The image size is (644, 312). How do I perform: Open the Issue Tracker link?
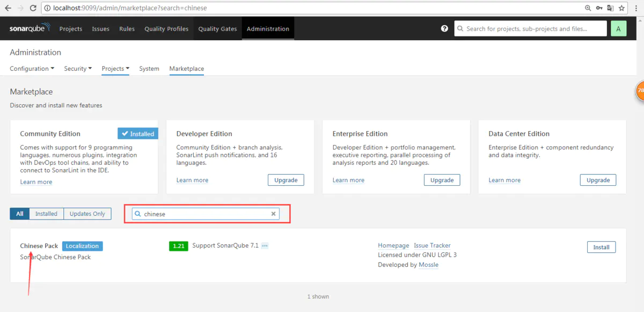coord(432,245)
